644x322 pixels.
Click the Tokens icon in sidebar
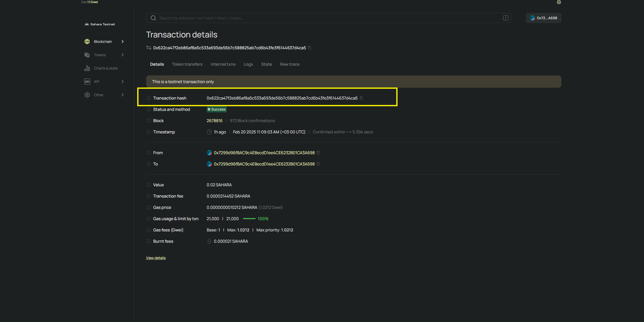87,55
